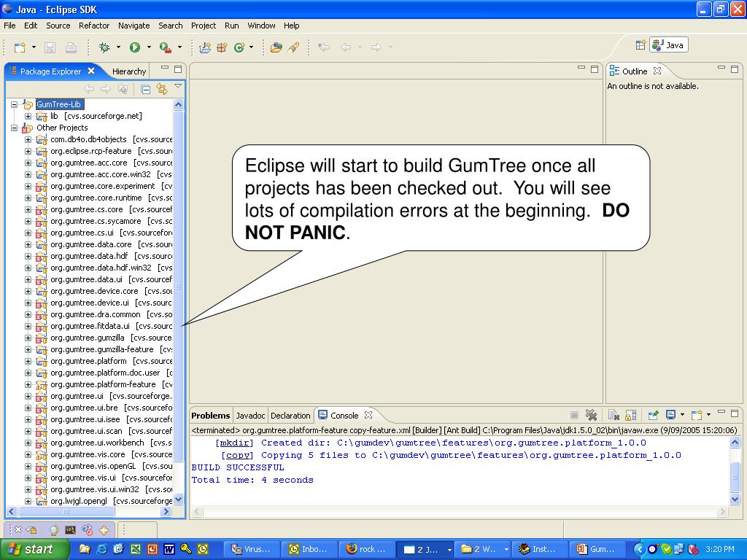Expand the lib project node
The image size is (747, 560).
(28, 116)
